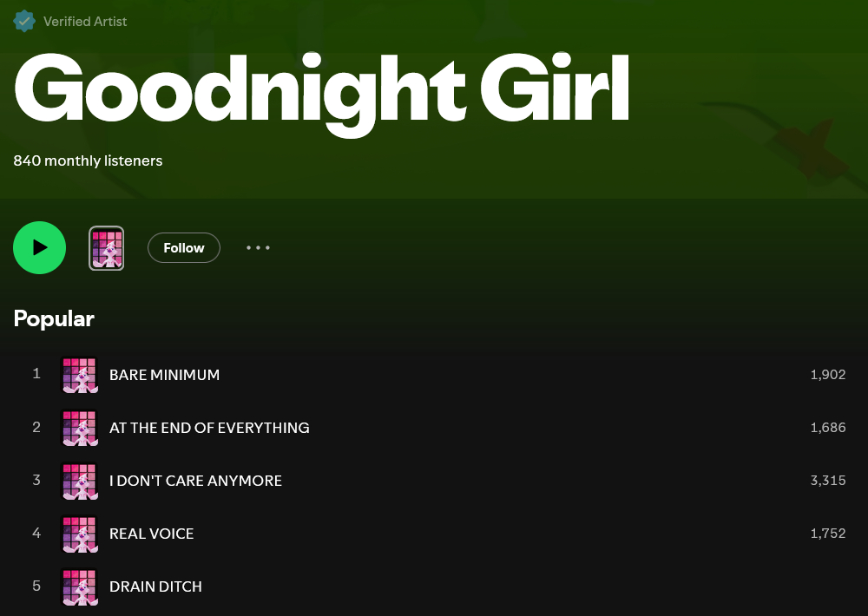
Task: Select the AT THE END OF EVERYTHING title
Action: coord(209,428)
